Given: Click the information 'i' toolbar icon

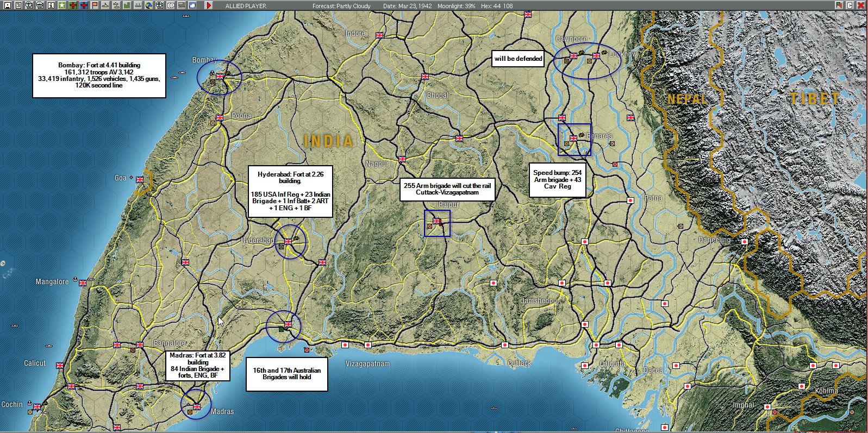Looking at the screenshot, I should 51,5.
